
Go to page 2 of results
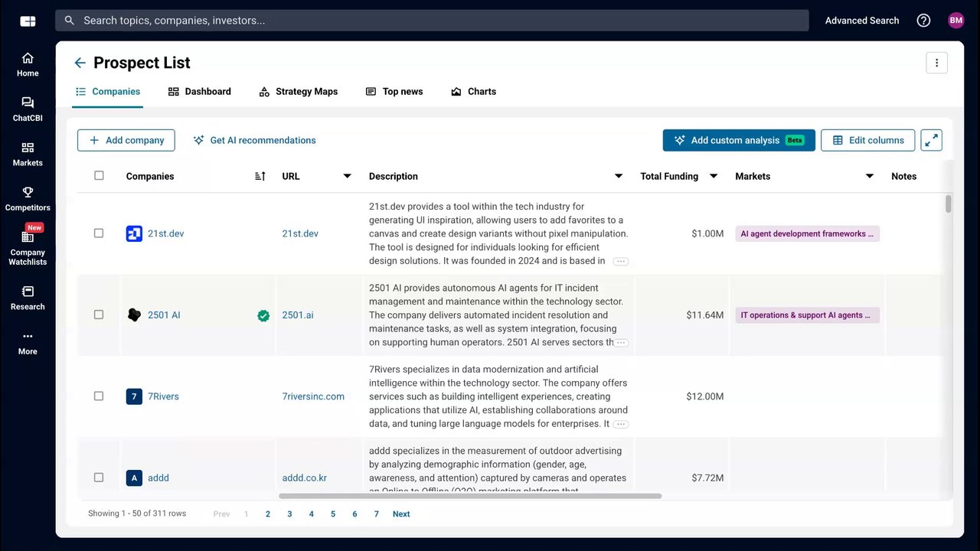click(x=268, y=514)
